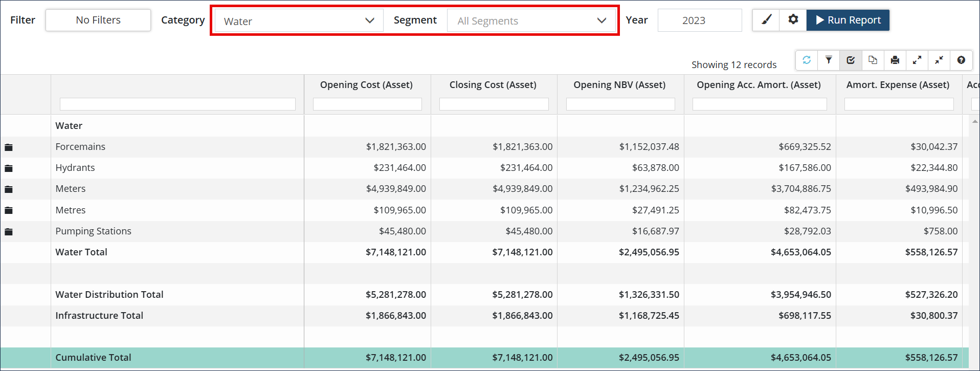Screen dimensions: 980x371
Task: Click the Opening Cost (Asset) filter box
Action: pos(367,104)
